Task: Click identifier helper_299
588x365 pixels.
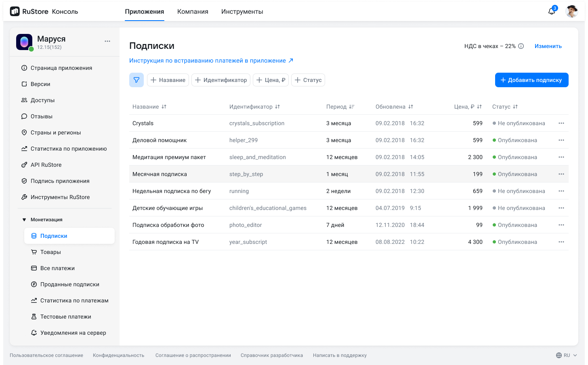Action: pyautogui.click(x=244, y=140)
